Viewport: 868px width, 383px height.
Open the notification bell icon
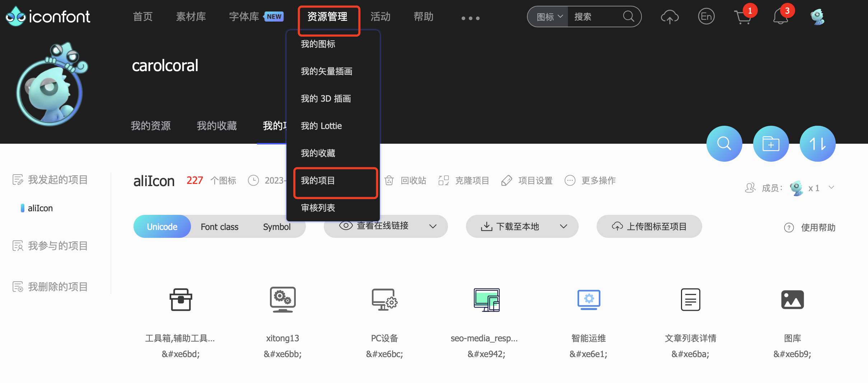[780, 17]
